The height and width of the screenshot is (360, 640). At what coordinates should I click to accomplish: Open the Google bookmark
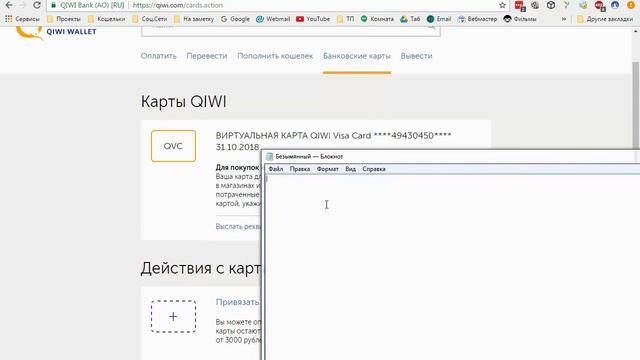[235, 19]
